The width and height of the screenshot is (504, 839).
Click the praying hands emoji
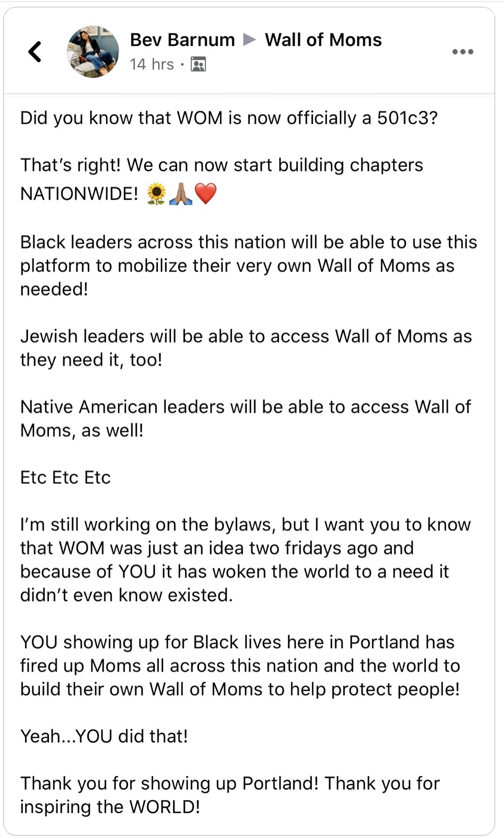click(x=181, y=194)
